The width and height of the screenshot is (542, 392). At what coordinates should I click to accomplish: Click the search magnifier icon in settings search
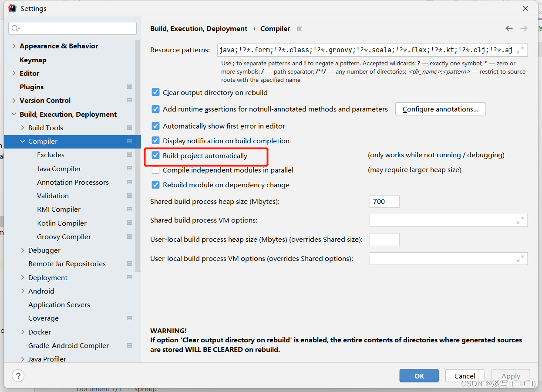point(16,28)
